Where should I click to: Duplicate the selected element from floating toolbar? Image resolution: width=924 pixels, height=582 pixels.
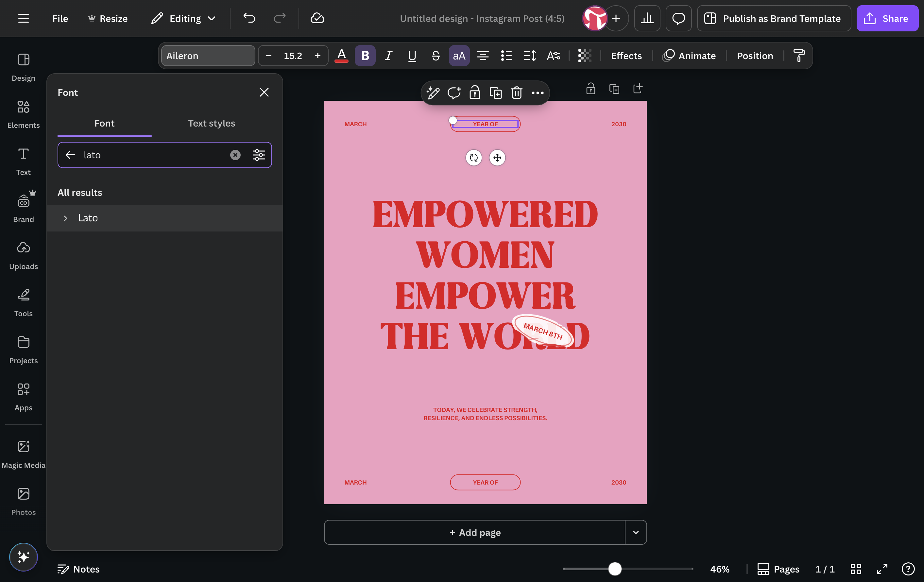tap(496, 93)
